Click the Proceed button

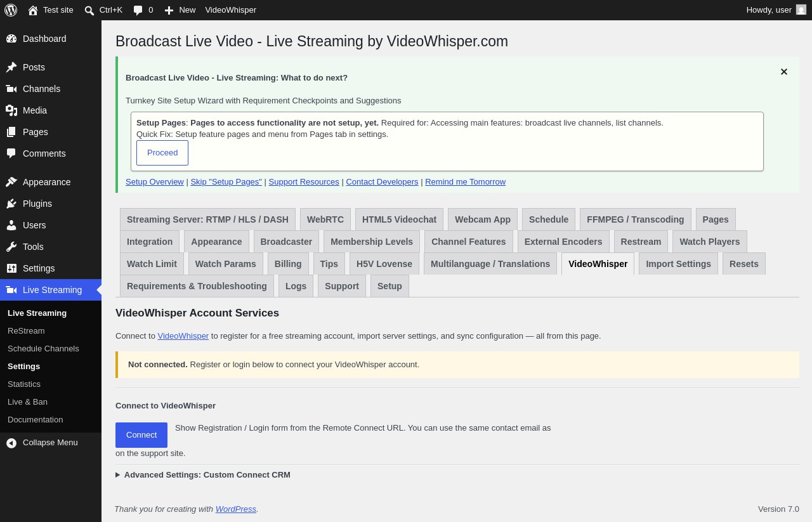162,153
